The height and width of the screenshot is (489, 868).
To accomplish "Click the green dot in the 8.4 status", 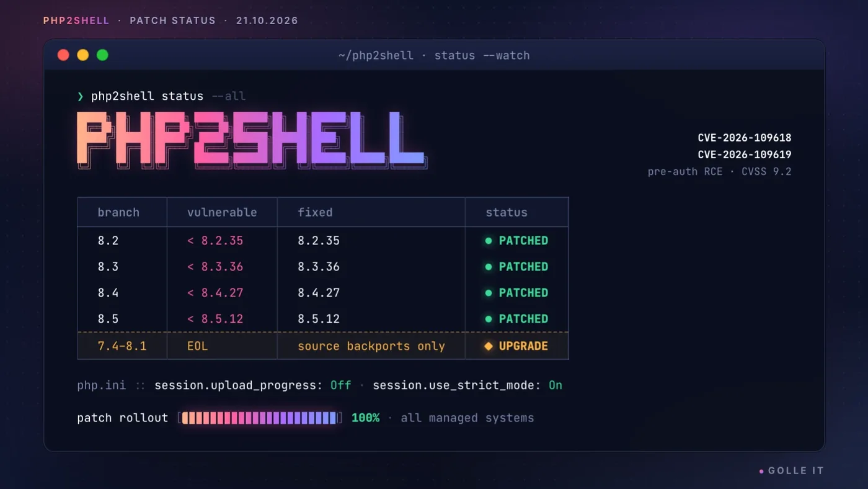I will 489,293.
